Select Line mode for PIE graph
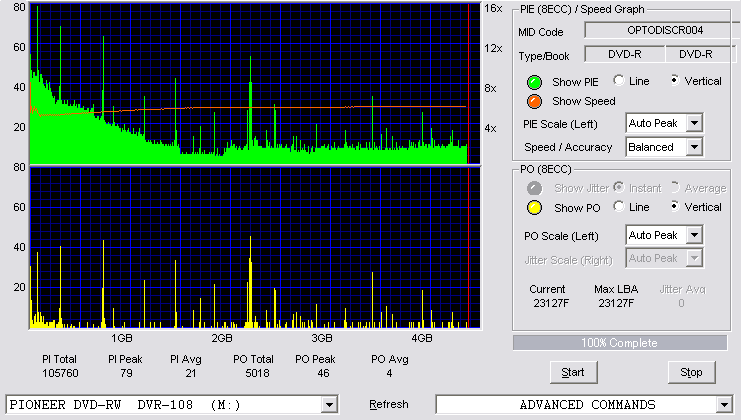Screen dimensions: 742x420 [618, 80]
